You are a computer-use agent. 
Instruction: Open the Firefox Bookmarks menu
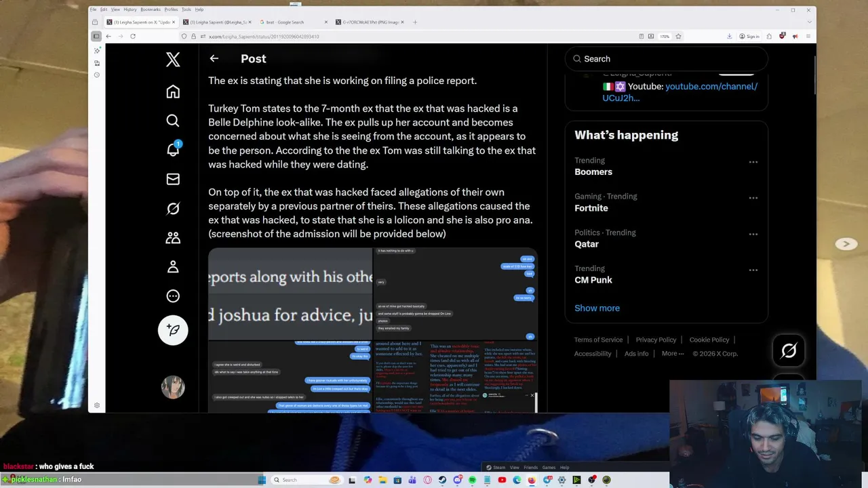pos(151,9)
